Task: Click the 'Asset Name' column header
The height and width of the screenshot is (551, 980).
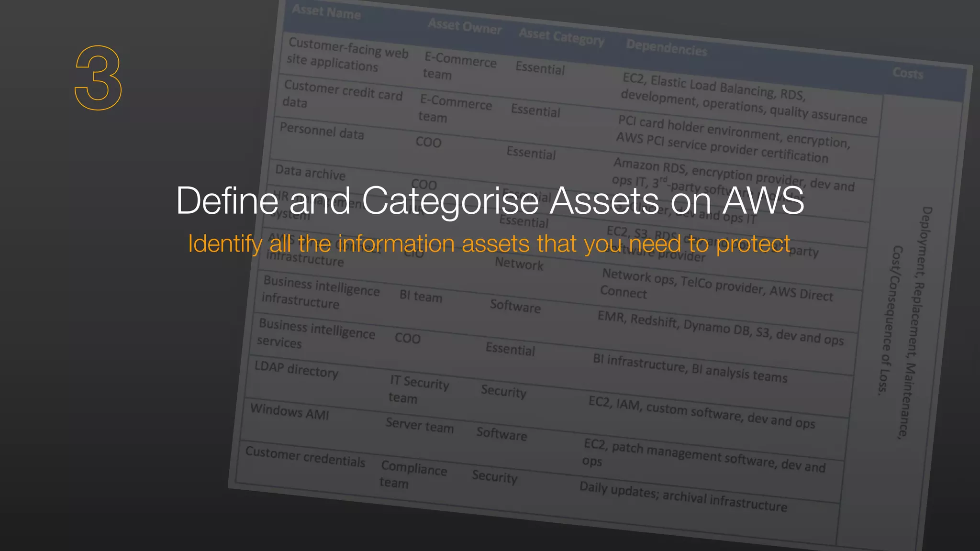Action: pyautogui.click(x=326, y=12)
